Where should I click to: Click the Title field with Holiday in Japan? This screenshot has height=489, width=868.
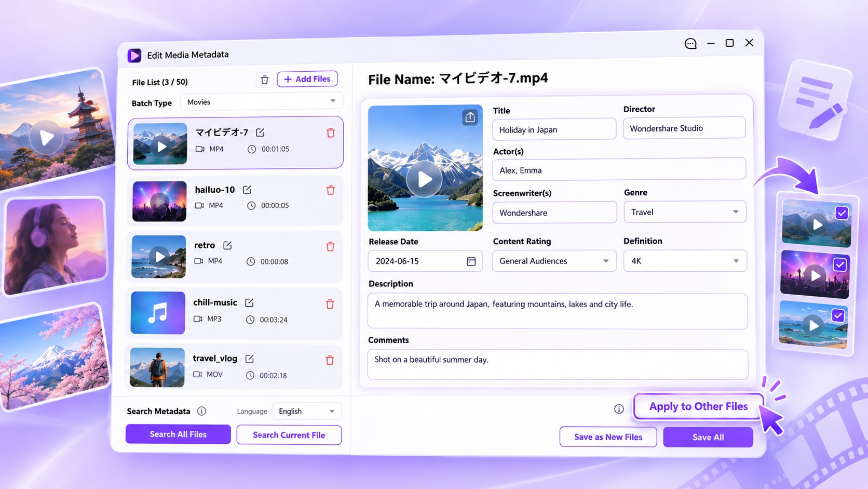pos(554,129)
